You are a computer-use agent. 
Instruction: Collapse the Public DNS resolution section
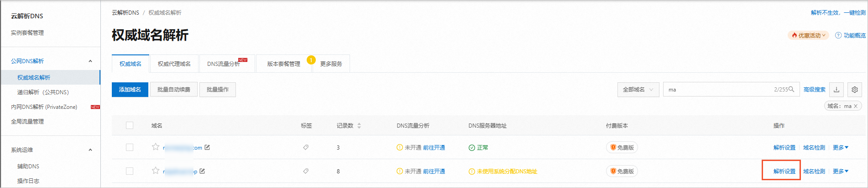pos(90,61)
